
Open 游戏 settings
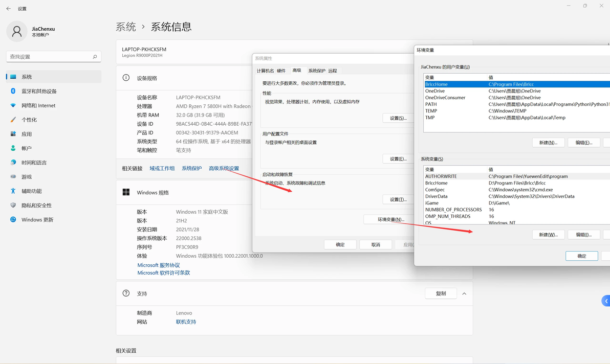tap(54, 177)
